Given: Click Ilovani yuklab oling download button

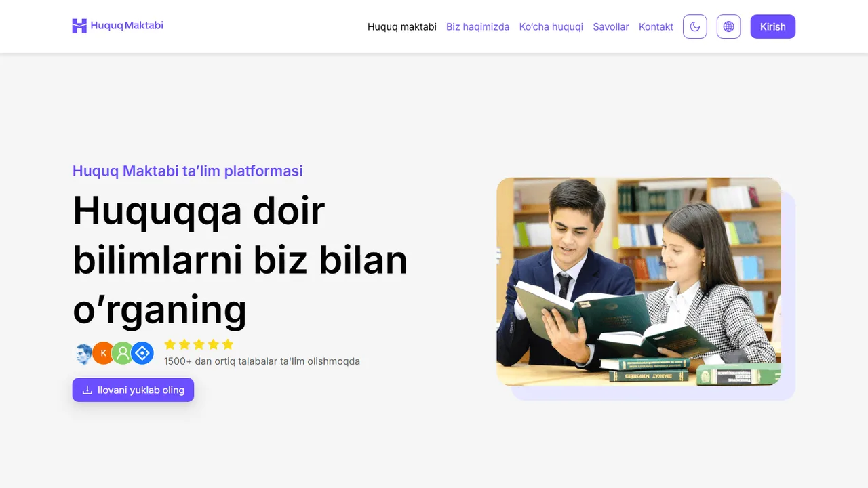Looking at the screenshot, I should (134, 390).
